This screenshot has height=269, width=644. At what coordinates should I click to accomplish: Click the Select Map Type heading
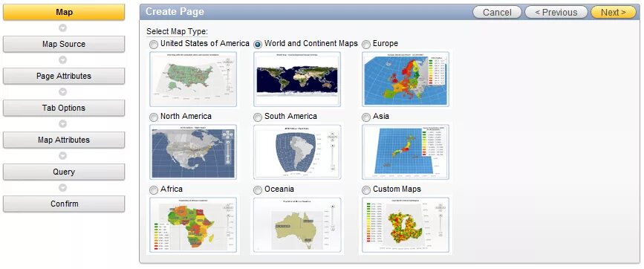pos(178,32)
